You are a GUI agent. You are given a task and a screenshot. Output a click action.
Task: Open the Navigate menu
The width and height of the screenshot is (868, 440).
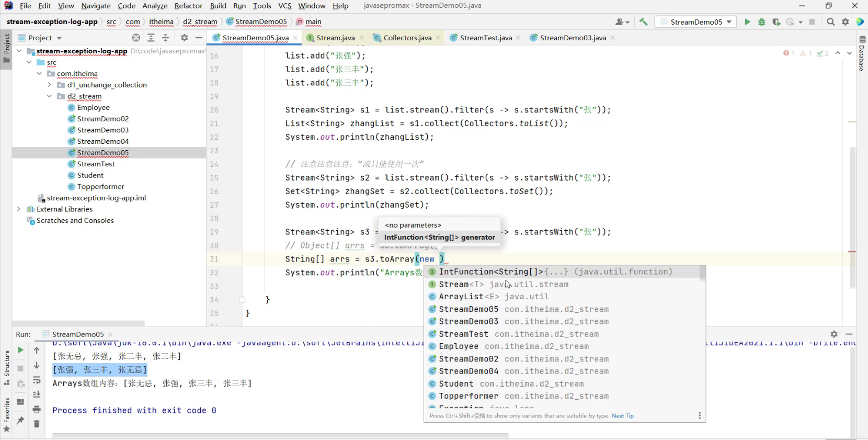point(96,6)
